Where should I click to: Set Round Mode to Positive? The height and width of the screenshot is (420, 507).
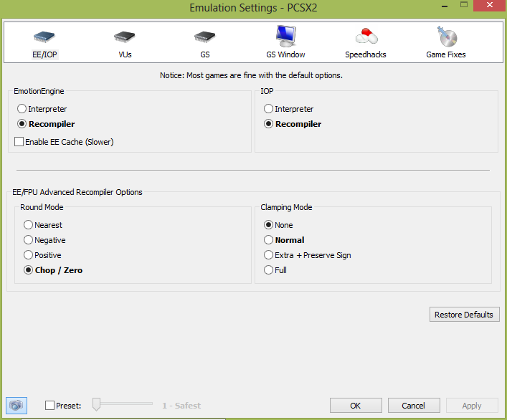pyautogui.click(x=42, y=255)
